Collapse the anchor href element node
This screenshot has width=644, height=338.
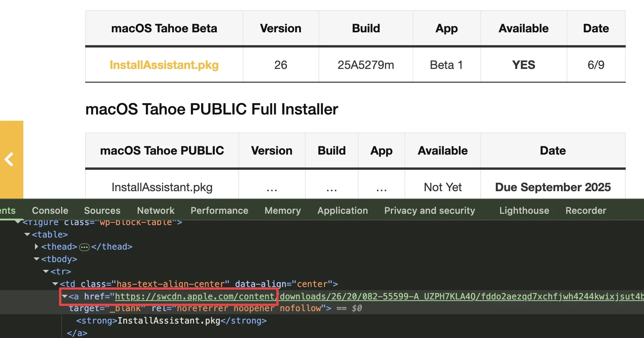pos(65,296)
